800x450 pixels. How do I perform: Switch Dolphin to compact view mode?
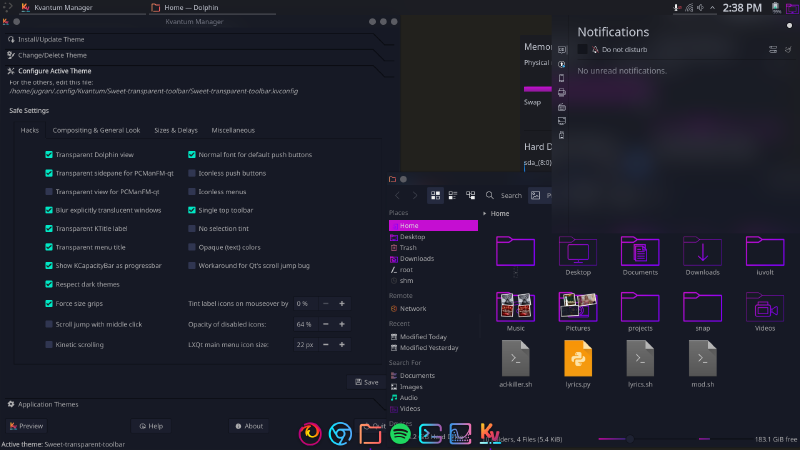pyautogui.click(x=453, y=196)
